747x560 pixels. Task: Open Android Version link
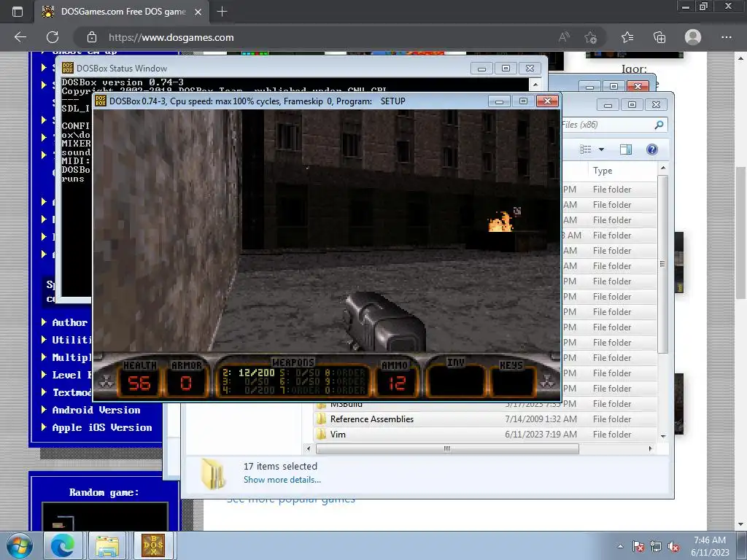(96, 410)
